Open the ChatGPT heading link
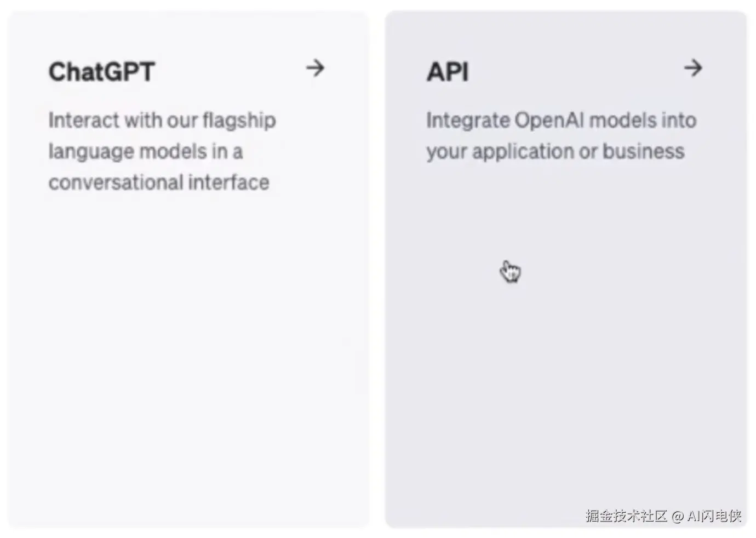756x538 pixels. 102,72
